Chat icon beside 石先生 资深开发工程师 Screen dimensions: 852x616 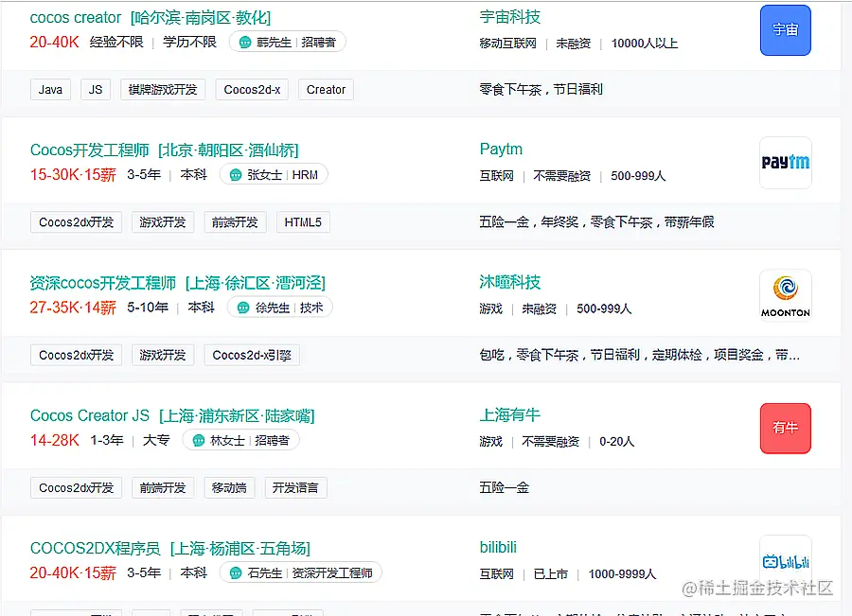(x=236, y=573)
